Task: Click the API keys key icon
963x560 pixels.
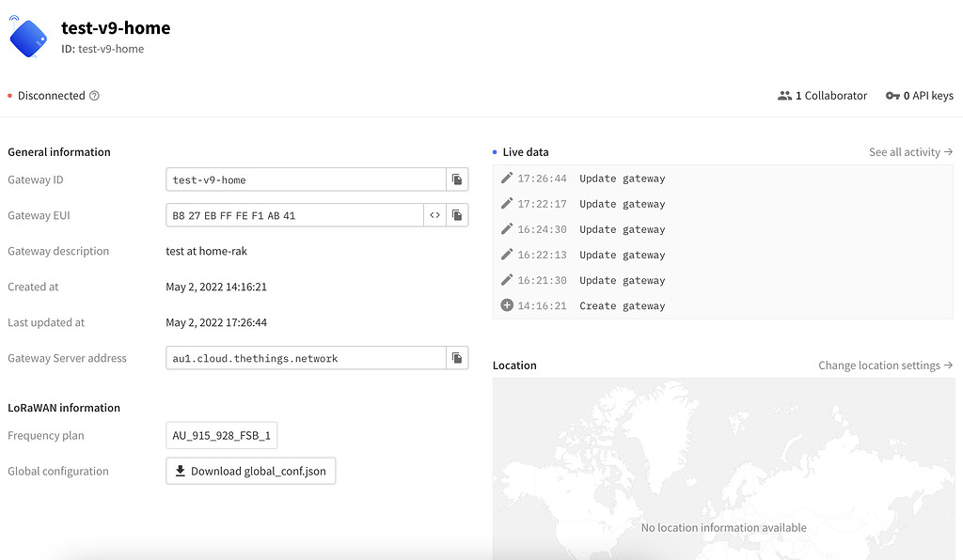Action: pyautogui.click(x=892, y=96)
